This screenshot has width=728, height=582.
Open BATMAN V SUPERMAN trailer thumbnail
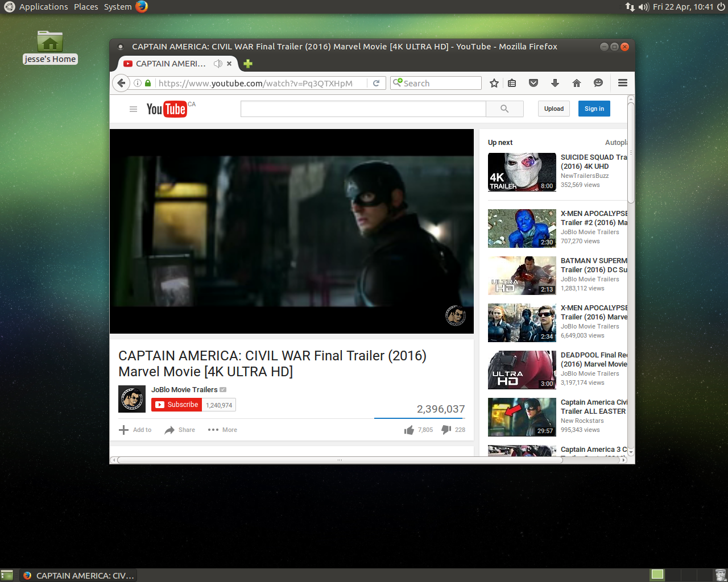coord(522,275)
